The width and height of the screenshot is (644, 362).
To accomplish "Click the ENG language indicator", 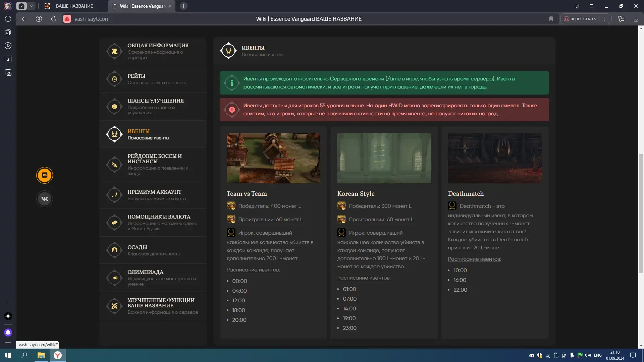I will [598, 355].
